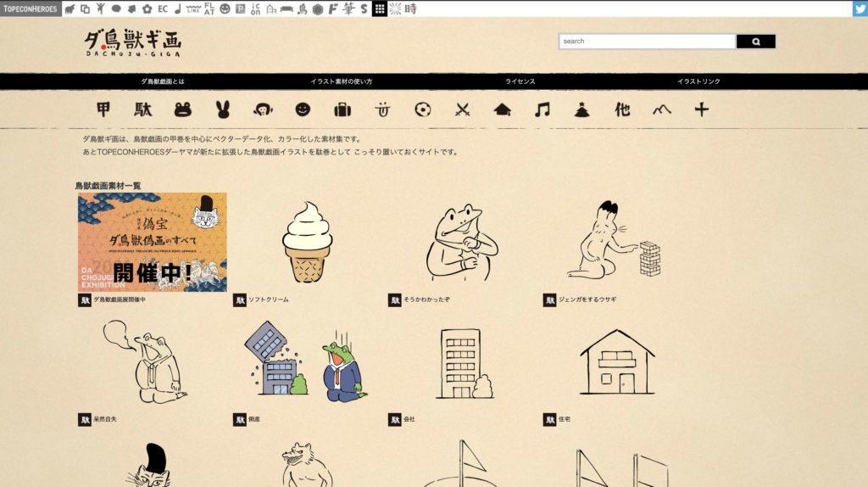Click the highlighted grid icon in top bar

click(379, 8)
